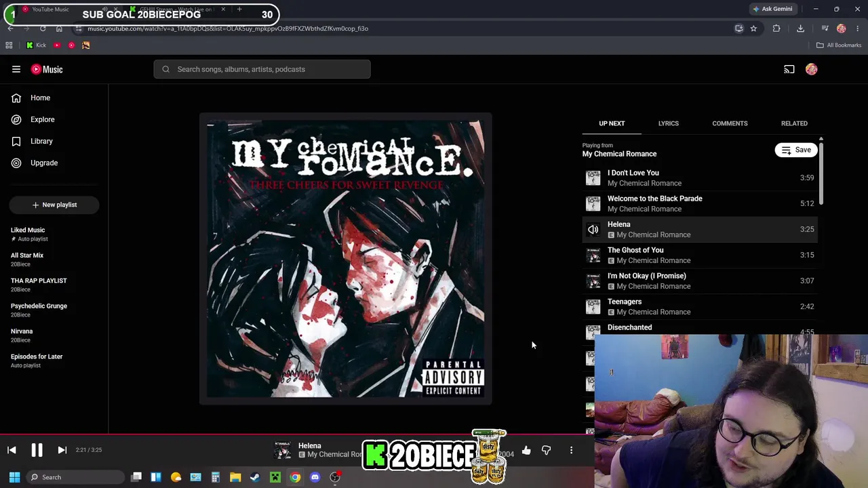
Task: Open OBS Studio from the taskbar
Action: click(x=335, y=477)
